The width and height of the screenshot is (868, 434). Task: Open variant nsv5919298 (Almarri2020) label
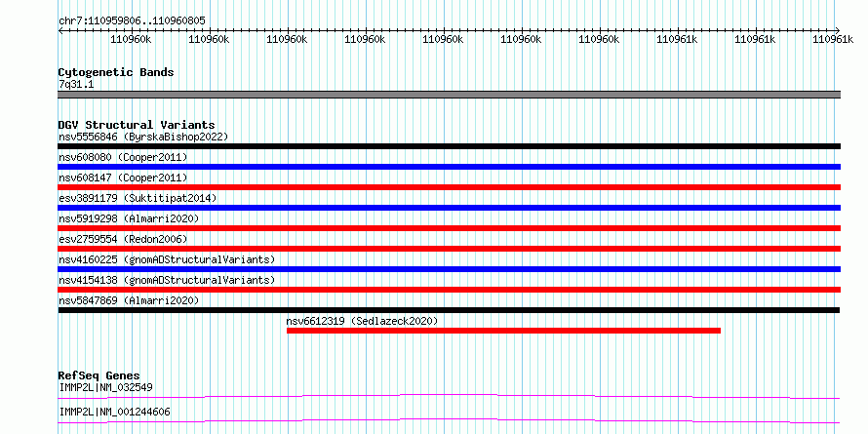pos(129,218)
